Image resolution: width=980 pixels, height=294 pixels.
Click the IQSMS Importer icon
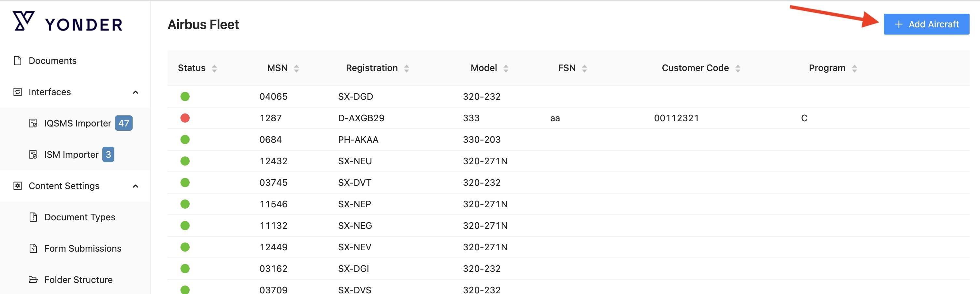33,124
